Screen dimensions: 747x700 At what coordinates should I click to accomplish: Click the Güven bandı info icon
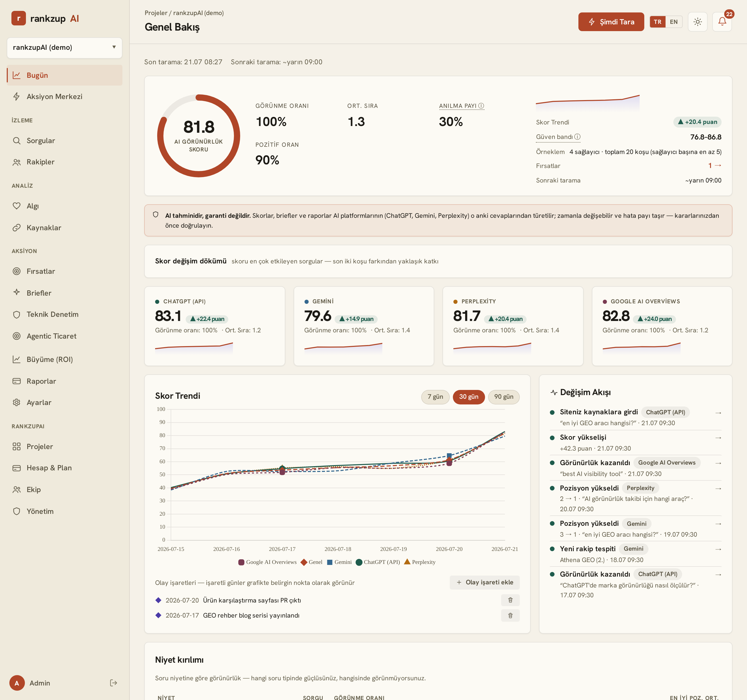coord(577,137)
